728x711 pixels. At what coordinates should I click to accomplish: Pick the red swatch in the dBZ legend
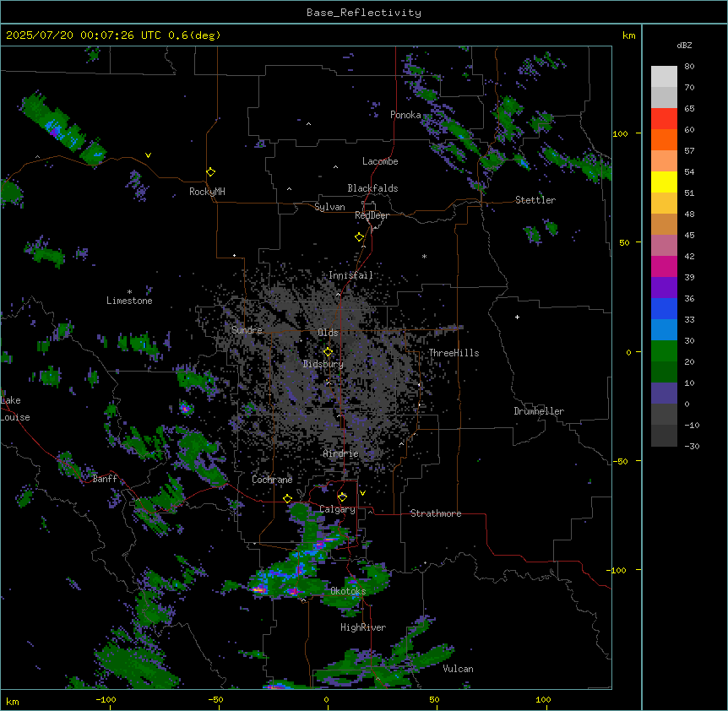point(664,119)
